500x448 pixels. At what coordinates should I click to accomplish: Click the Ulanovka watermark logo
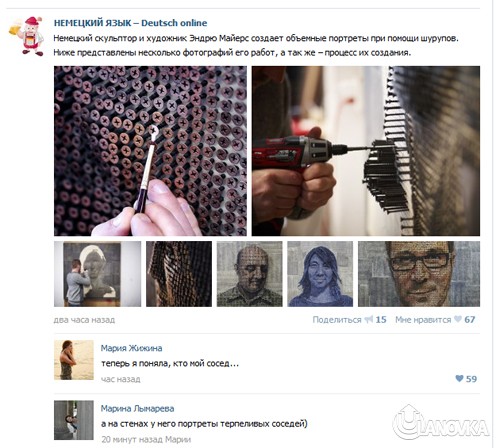[x=441, y=422]
